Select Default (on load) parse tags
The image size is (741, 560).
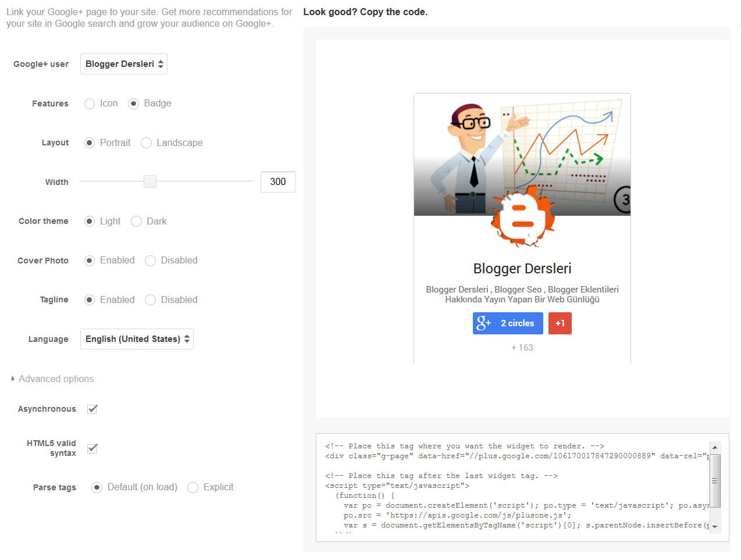pos(97,487)
